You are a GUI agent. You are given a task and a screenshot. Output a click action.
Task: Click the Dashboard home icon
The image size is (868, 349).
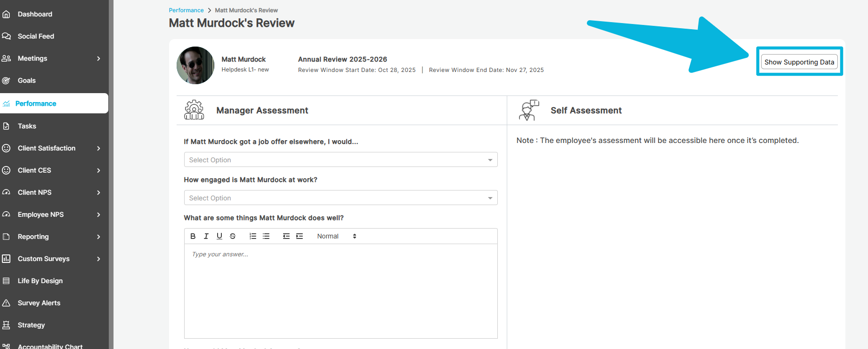pyautogui.click(x=6, y=14)
